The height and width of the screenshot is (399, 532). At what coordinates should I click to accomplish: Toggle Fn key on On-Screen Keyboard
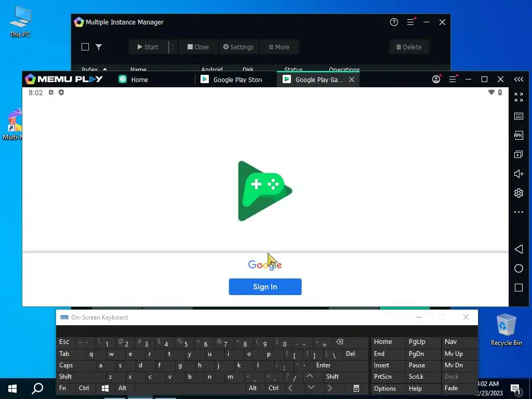(66, 388)
